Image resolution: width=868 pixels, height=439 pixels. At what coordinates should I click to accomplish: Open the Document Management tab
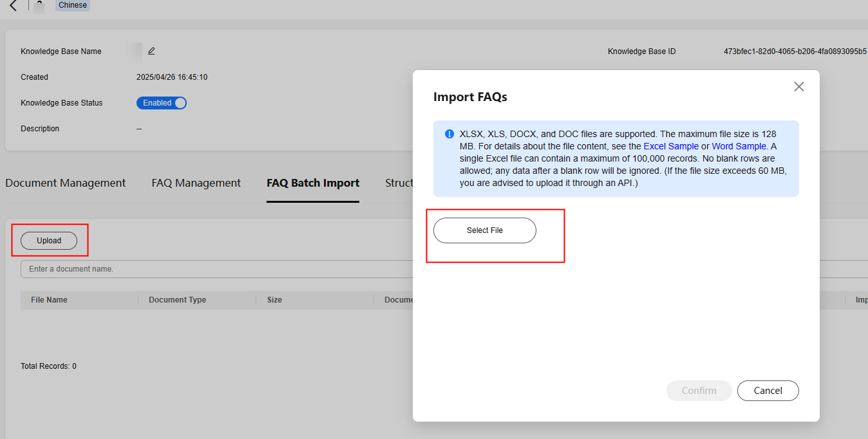(66, 183)
